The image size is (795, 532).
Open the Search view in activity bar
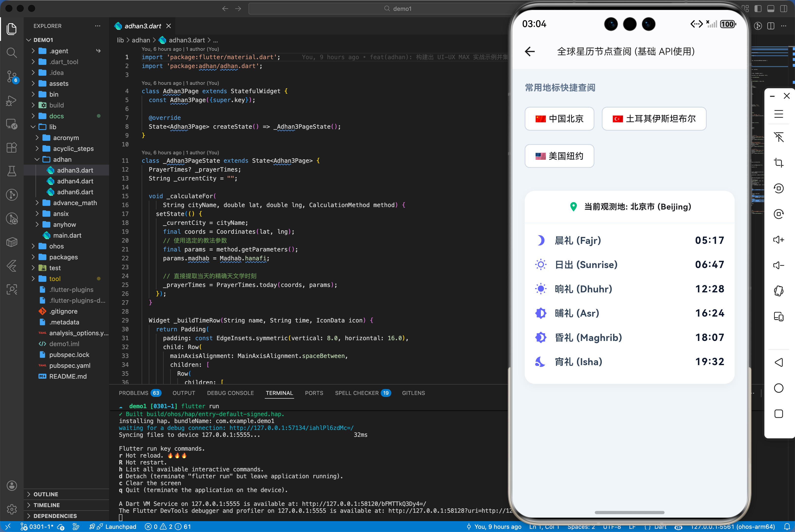pos(12,53)
